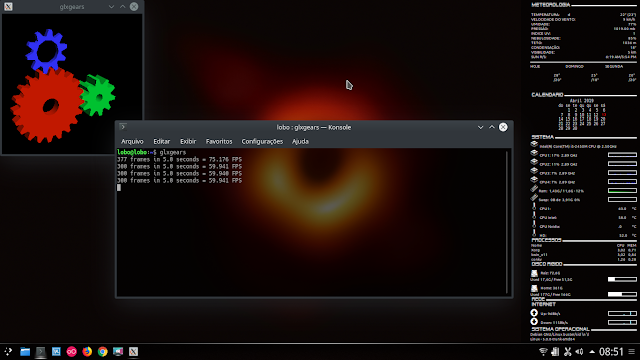Screen dimensions: 640x360
Task: Open the Ajuda menu in Konsole
Action: 300,141
